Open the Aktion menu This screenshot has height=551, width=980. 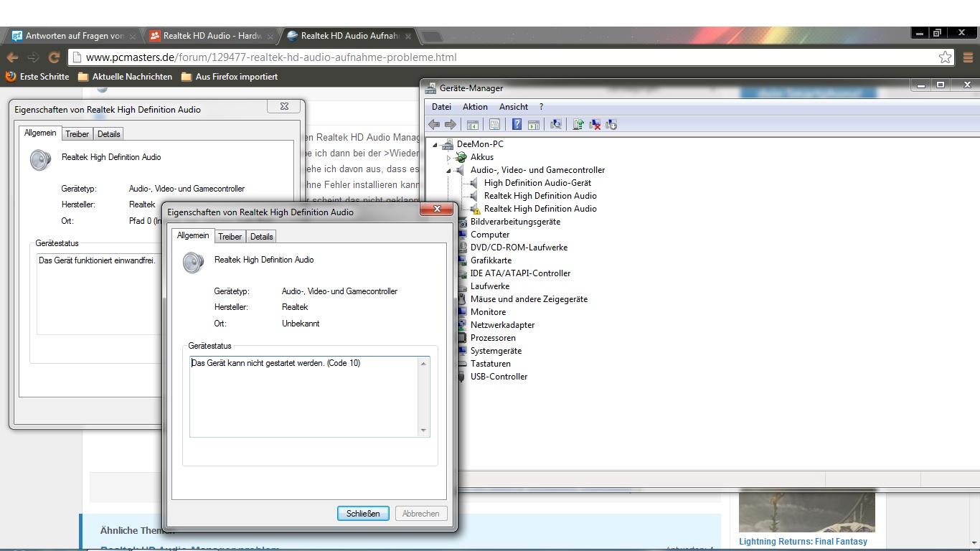475,106
